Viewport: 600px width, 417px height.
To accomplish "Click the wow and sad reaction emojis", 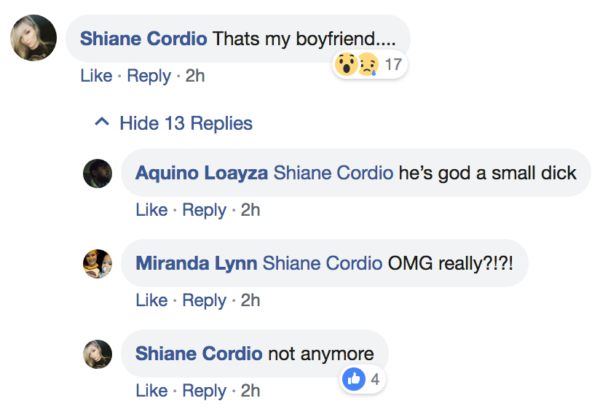I will tap(358, 65).
